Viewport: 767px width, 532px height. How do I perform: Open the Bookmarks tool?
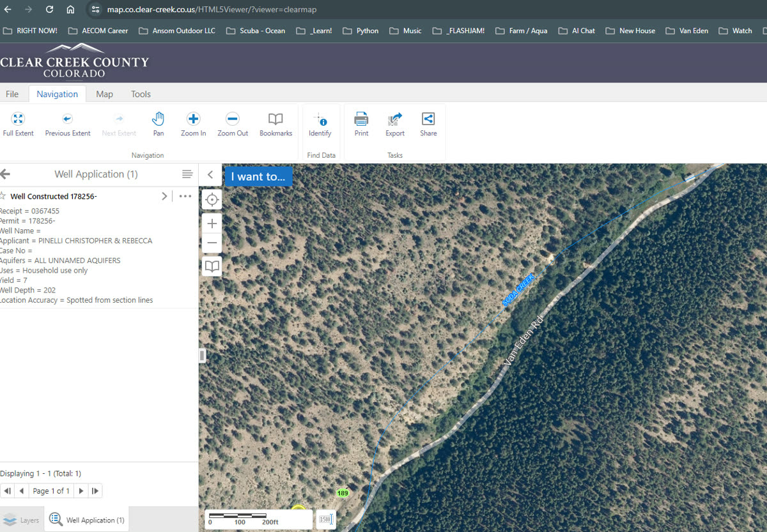(x=275, y=125)
